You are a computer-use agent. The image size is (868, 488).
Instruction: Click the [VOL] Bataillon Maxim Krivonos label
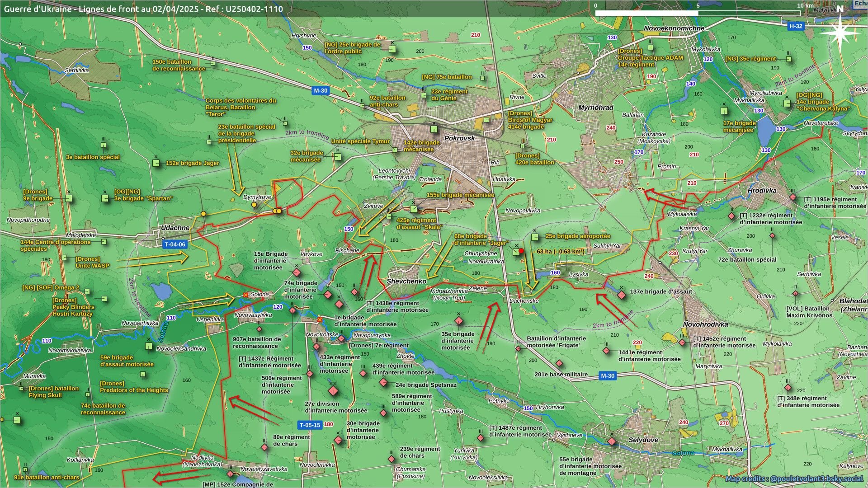click(809, 312)
